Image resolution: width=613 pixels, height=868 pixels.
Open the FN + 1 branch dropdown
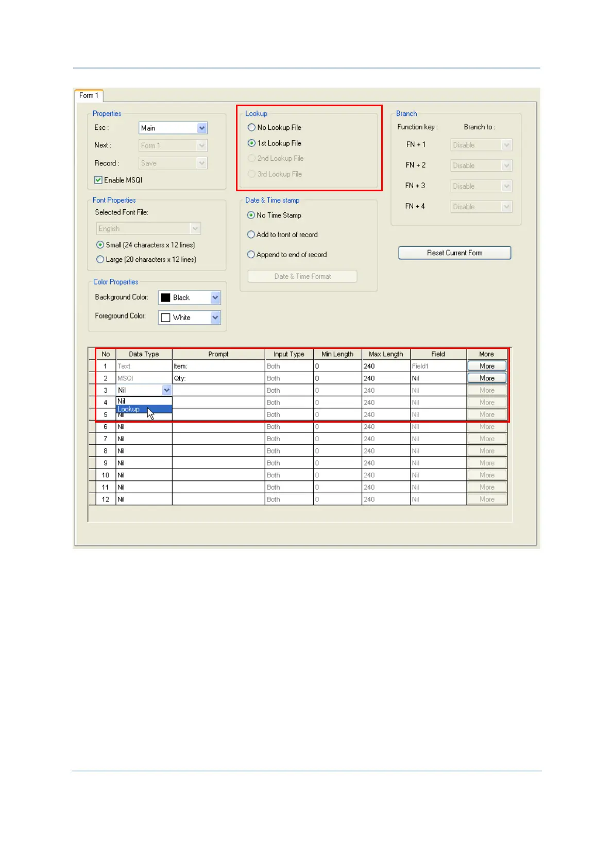coord(481,145)
